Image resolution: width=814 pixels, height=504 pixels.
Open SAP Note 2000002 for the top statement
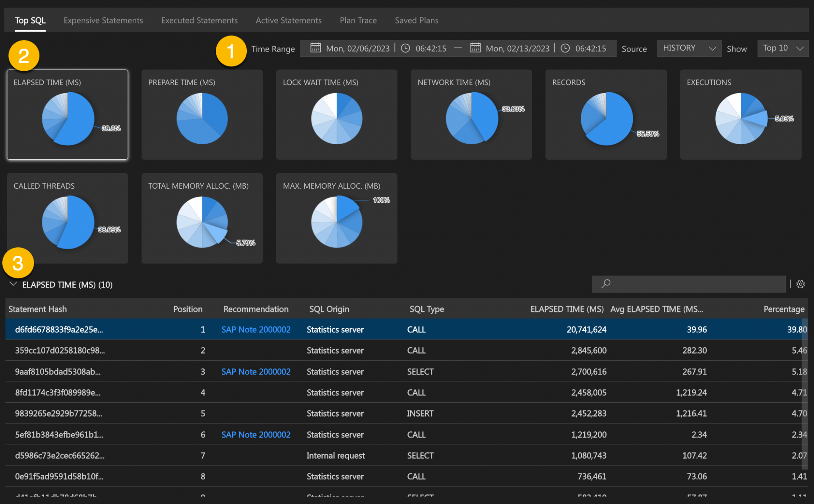pos(256,329)
